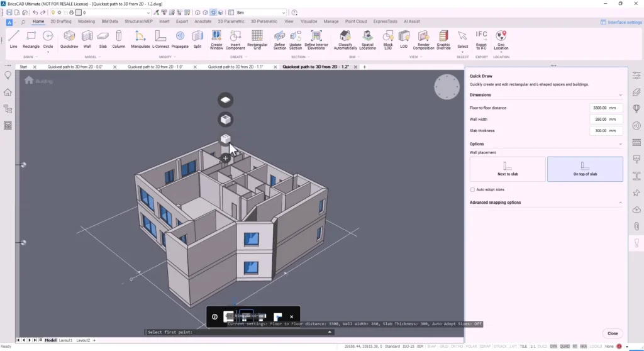Expand the Advanced snapping options section

620,203
